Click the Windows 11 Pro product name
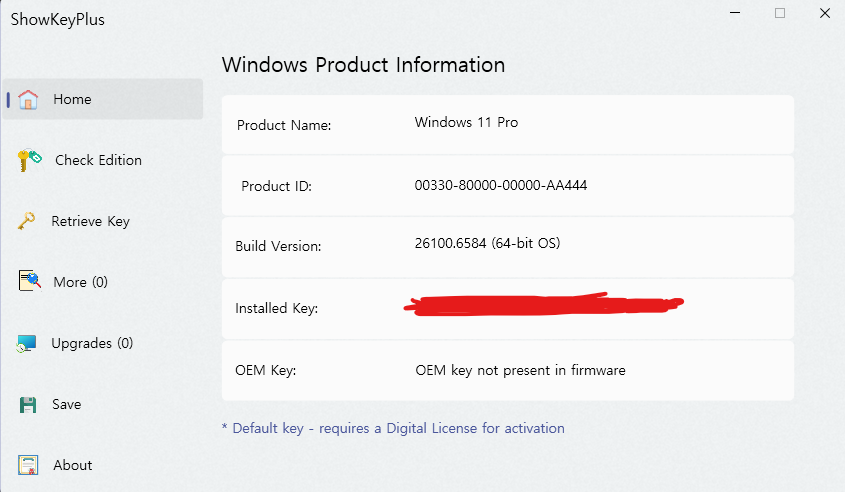 click(x=466, y=122)
